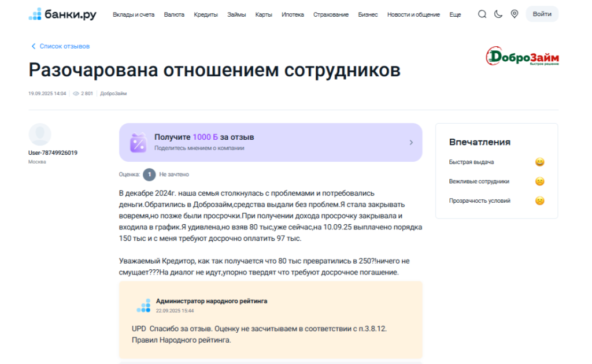Click the sad emoji for Вежливые сотрудники
592x364 pixels.
coord(539,181)
